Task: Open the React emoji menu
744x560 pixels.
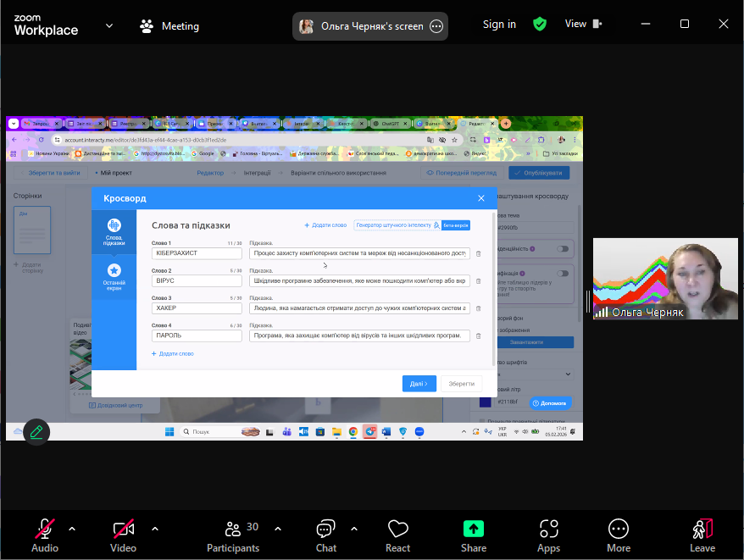Action: point(397,535)
